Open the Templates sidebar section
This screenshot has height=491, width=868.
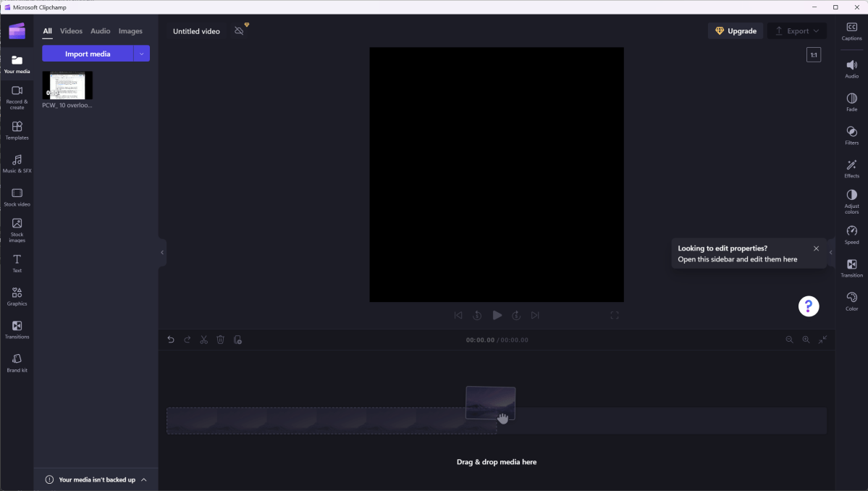[17, 130]
